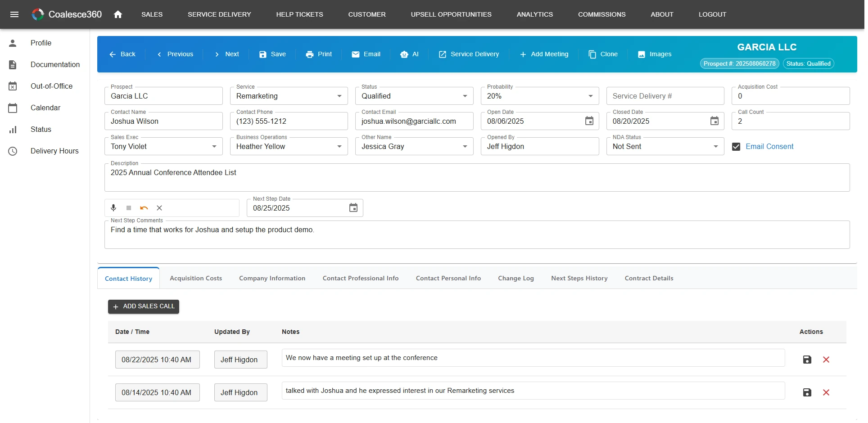This screenshot has width=868, height=423.
Task: Click the Clone icon in the toolbar
Action: click(x=592, y=54)
